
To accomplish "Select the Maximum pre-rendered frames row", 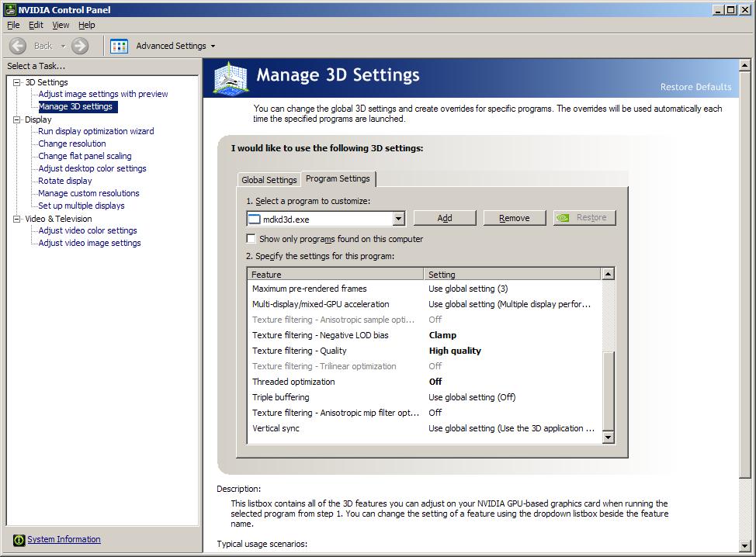I will pyautogui.click(x=425, y=289).
